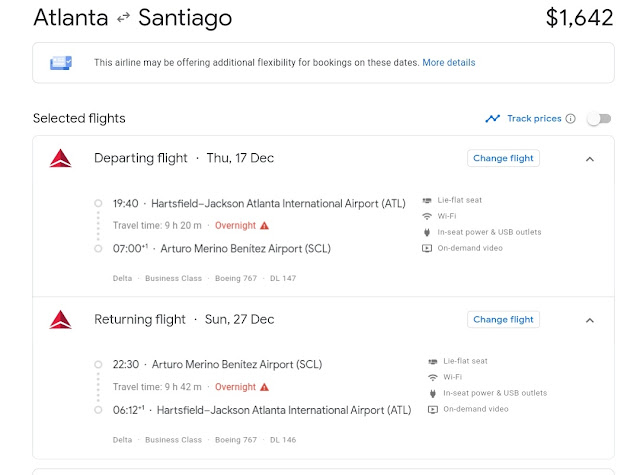Click the $1,642 total price
The height and width of the screenshot is (475, 640).
[x=579, y=18]
